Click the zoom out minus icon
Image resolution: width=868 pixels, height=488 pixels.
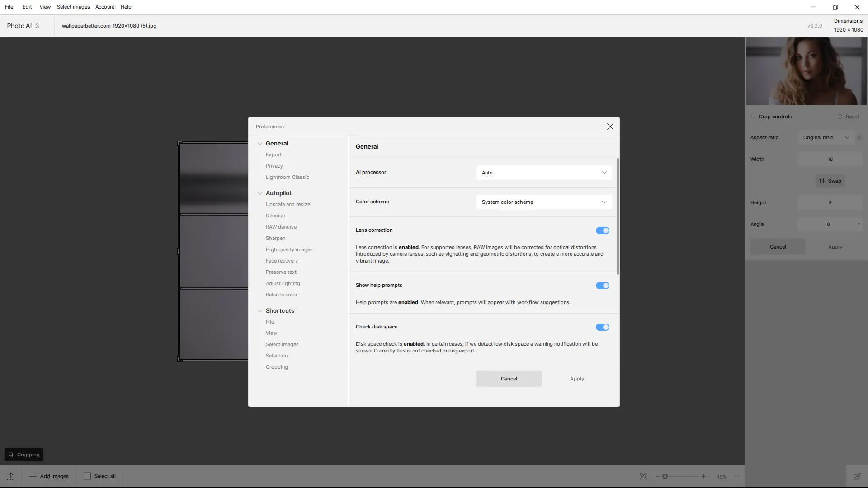[x=658, y=476]
